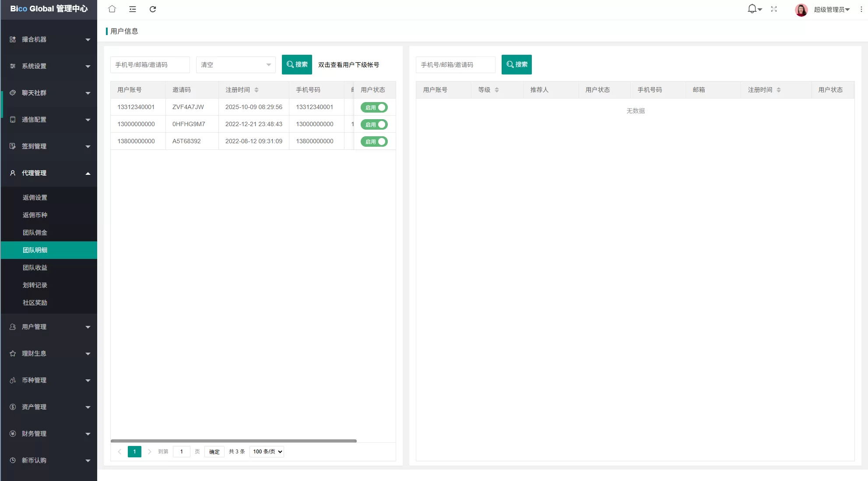This screenshot has width=868, height=481.
Task: Click the refresh icon in top bar
Action: [x=153, y=9]
